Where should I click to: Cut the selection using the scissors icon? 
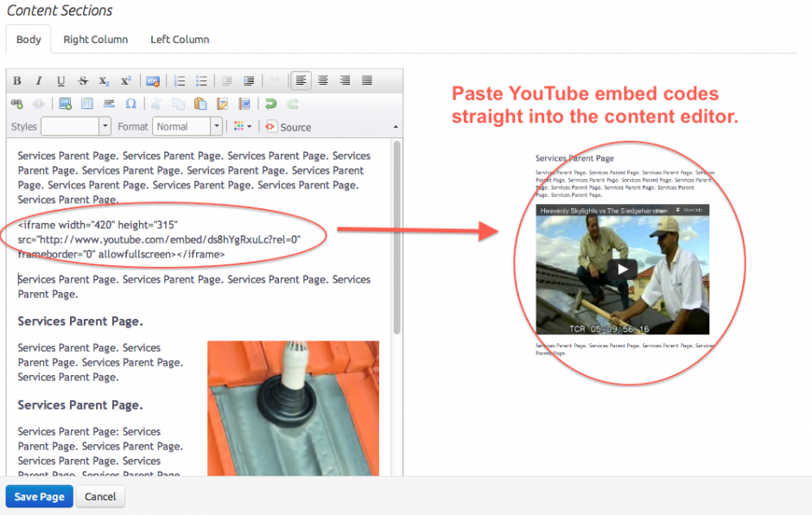155,105
